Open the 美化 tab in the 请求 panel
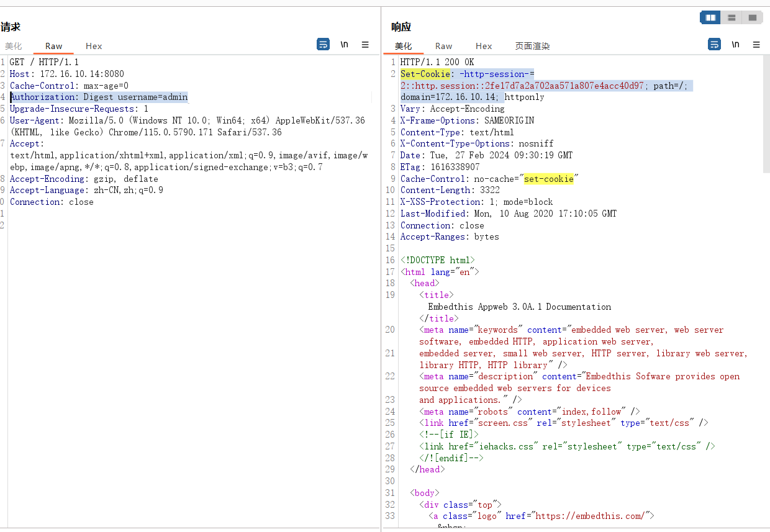 point(14,46)
